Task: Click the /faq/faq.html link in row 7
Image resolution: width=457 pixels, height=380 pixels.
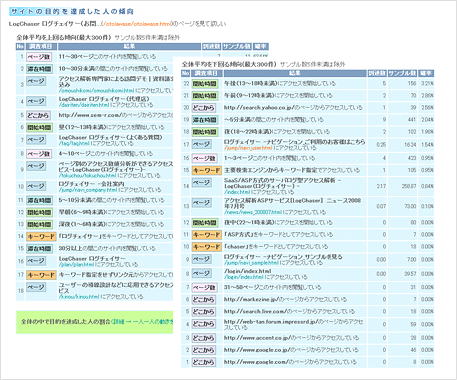Action: point(74,143)
